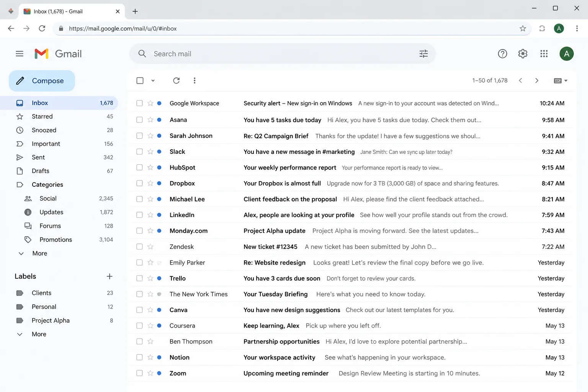
Task: Open search filter options slider icon
Action: 423,54
